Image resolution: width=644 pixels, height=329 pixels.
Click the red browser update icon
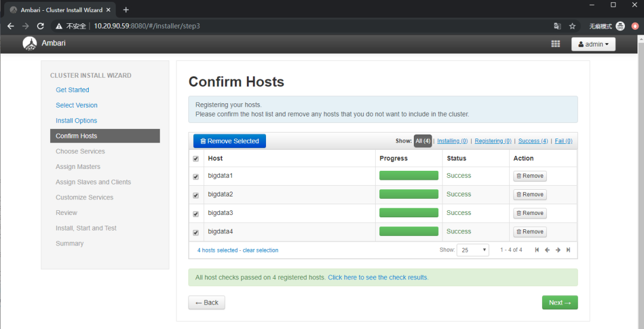click(634, 26)
